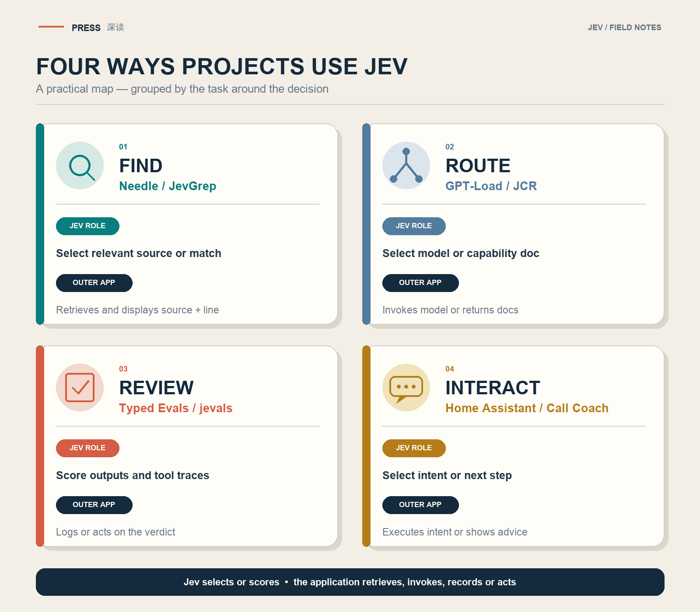Click the 'Needle / JevGrep' subtitle
This screenshot has width=700, height=612.
pyautogui.click(x=168, y=186)
